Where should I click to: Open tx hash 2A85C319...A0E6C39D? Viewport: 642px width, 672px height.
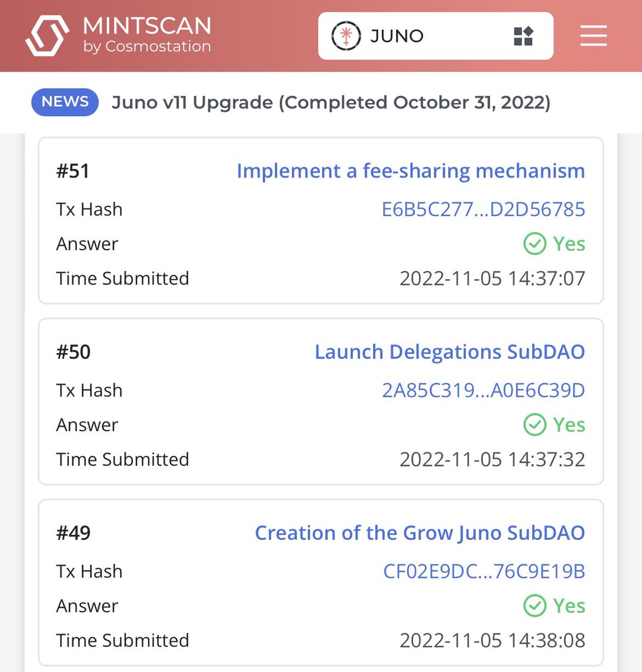pos(483,390)
